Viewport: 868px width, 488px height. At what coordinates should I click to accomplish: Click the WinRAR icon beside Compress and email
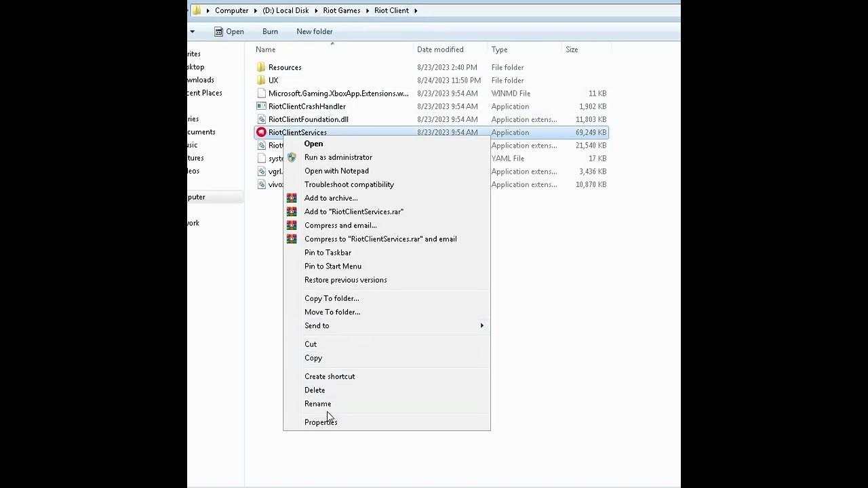(292, 225)
